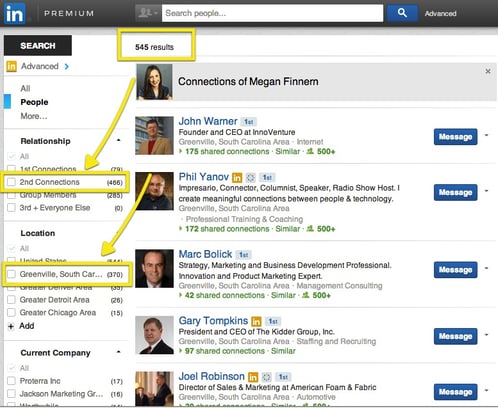The image size is (498, 408).
Task: Open the More... search categories
Action: 34,116
